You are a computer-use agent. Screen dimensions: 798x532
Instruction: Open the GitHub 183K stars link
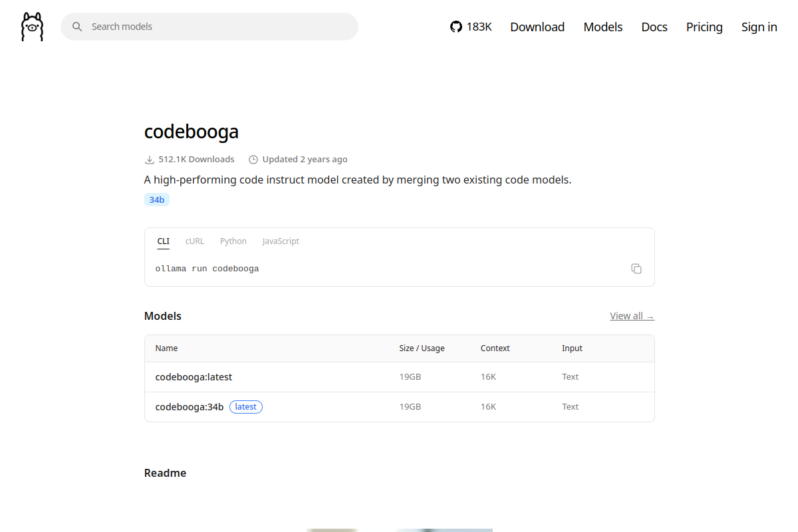click(471, 27)
